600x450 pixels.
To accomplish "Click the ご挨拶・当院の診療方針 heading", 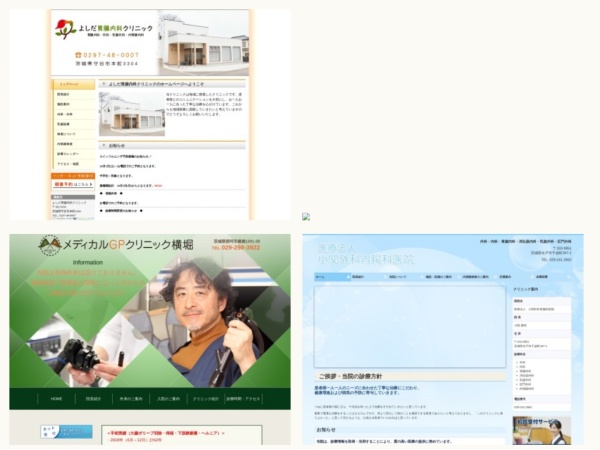I will click(x=350, y=377).
